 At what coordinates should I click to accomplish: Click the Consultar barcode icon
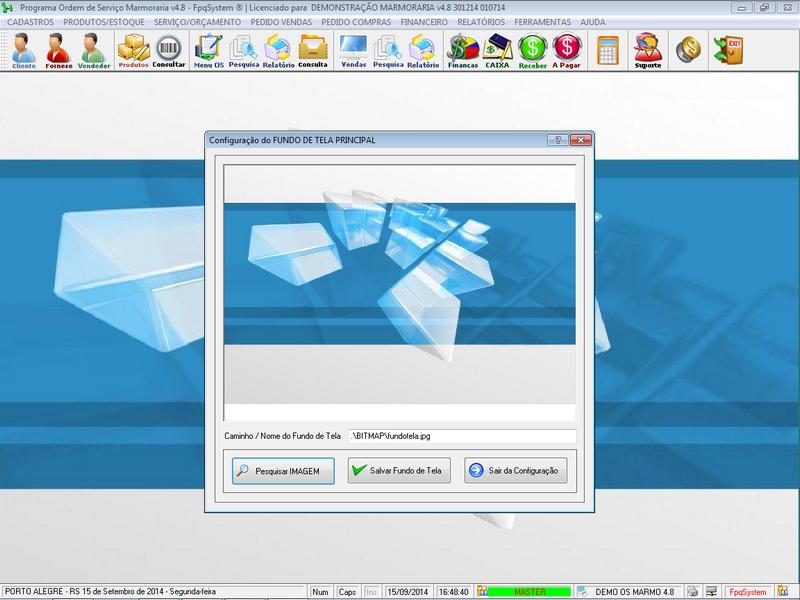coord(168,51)
